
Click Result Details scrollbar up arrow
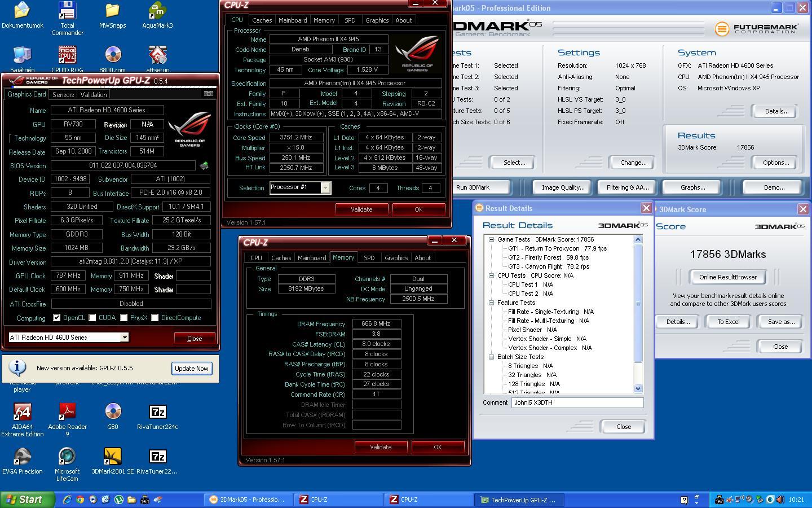pyautogui.click(x=638, y=240)
